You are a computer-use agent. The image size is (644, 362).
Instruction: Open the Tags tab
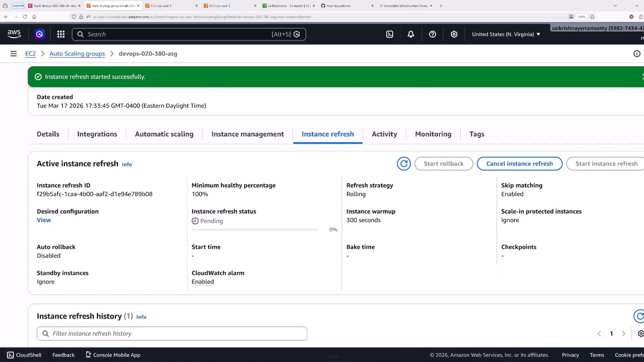(477, 134)
